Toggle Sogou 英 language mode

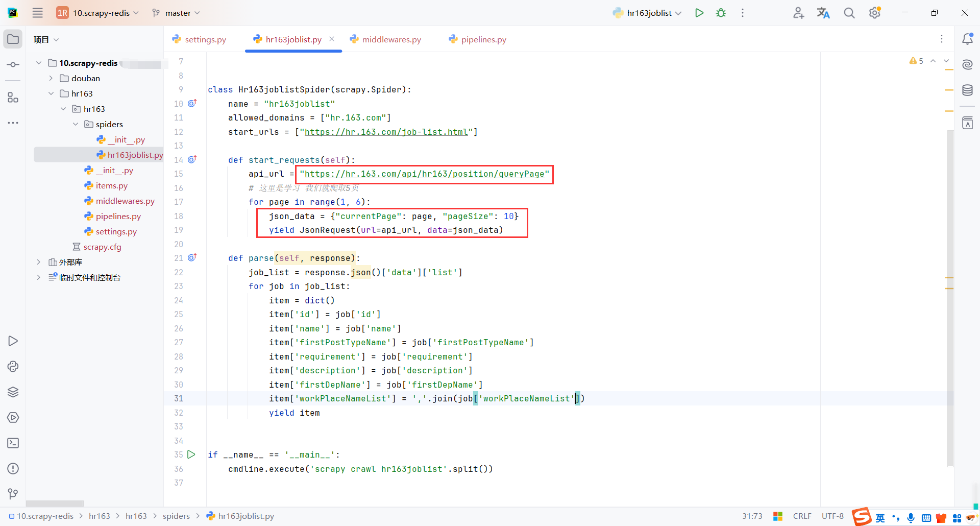tap(880, 518)
